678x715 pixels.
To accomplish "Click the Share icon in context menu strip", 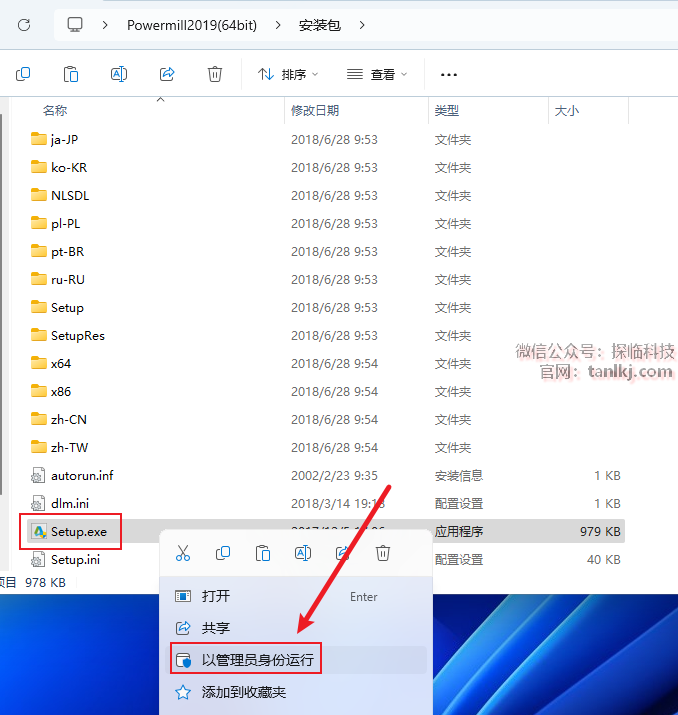I will pos(342,553).
